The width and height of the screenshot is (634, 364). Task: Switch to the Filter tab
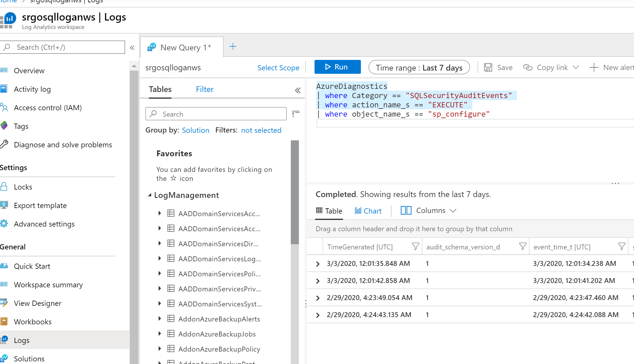(205, 89)
